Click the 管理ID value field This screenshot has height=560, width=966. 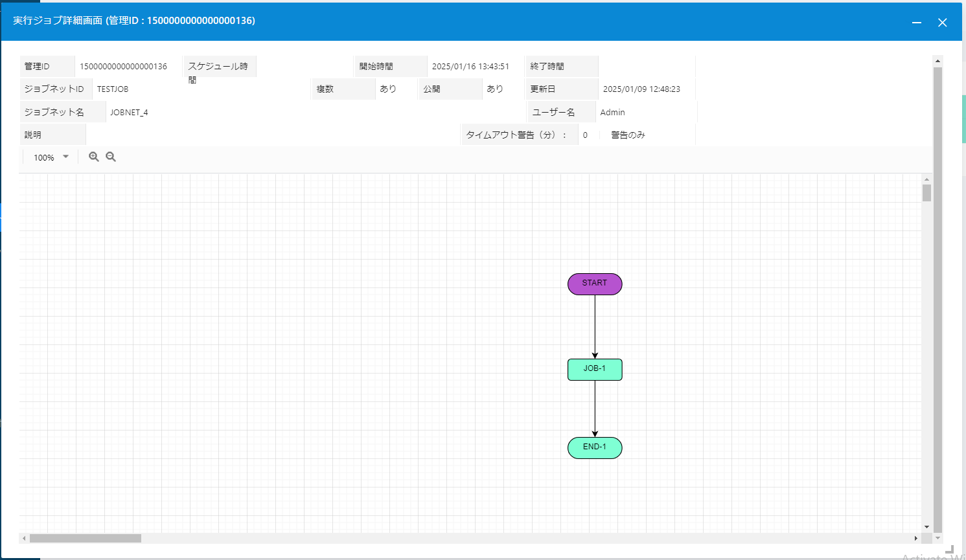(x=123, y=65)
